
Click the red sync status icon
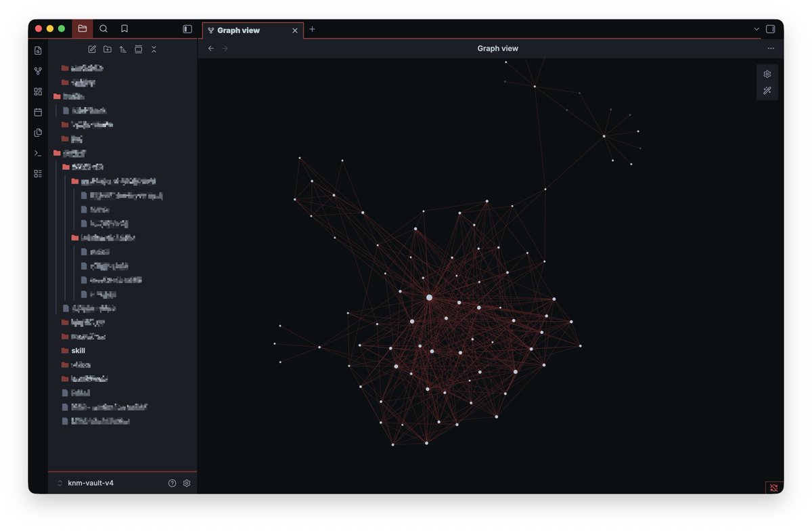(x=774, y=488)
